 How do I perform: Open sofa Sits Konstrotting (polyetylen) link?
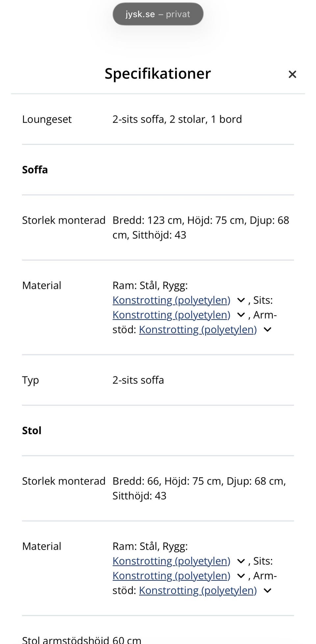pos(171,315)
